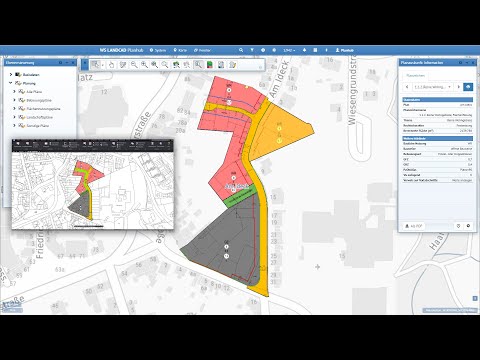Click the settings icon in layer panel header

pyautogui.click(x=60, y=63)
